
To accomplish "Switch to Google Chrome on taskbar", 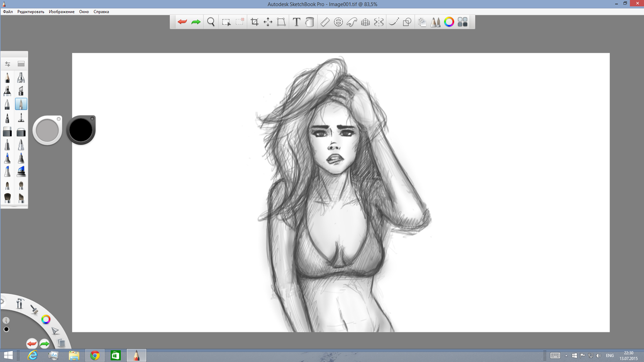I will [95, 355].
